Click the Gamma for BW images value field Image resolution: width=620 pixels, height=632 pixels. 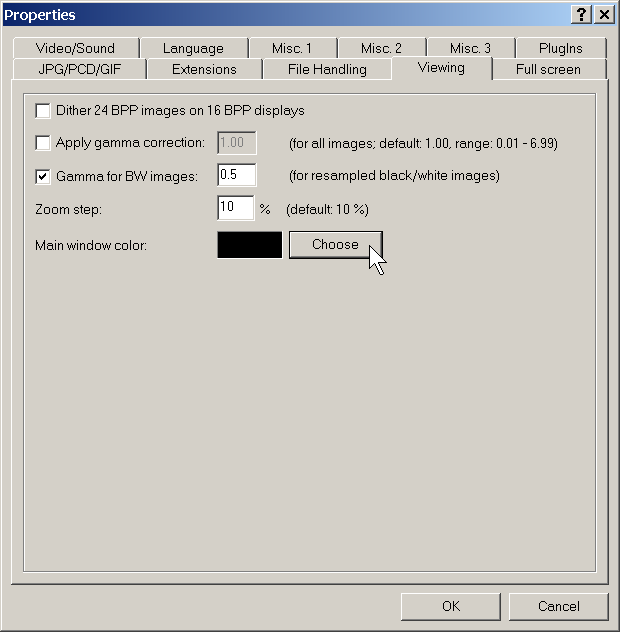pyautogui.click(x=236, y=176)
